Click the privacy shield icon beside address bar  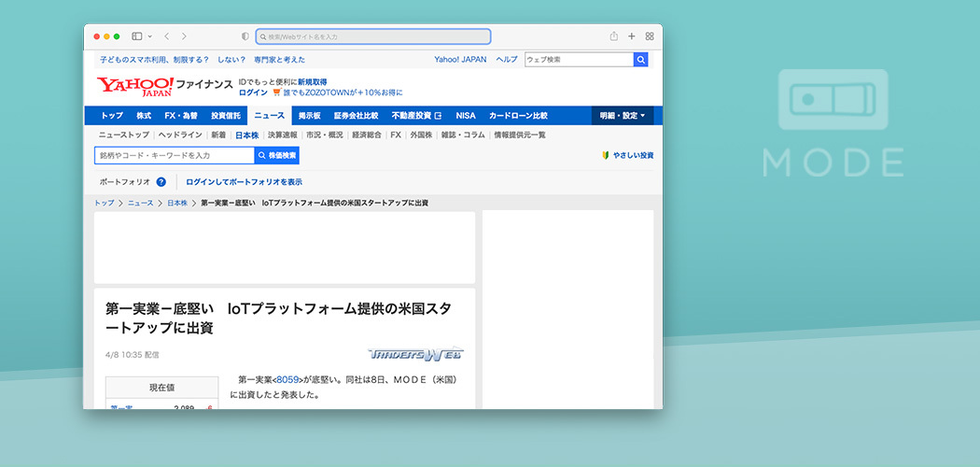(245, 36)
